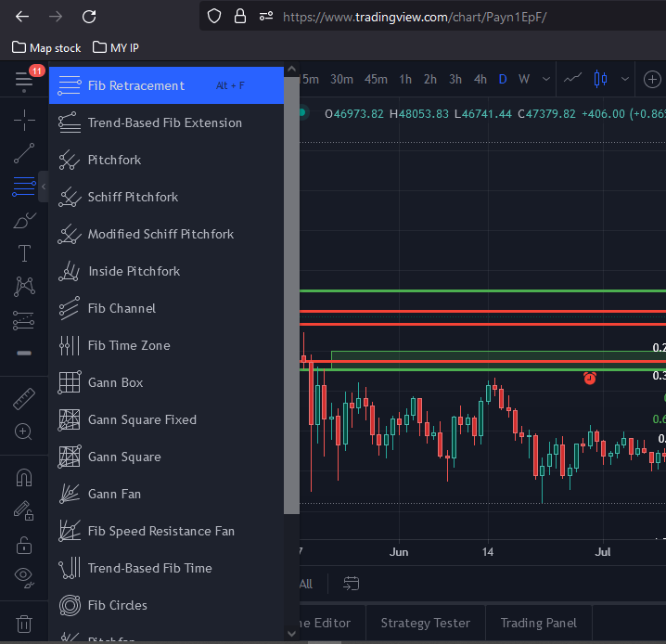
Task: Switch to the 2h timeframe
Action: [x=430, y=80]
